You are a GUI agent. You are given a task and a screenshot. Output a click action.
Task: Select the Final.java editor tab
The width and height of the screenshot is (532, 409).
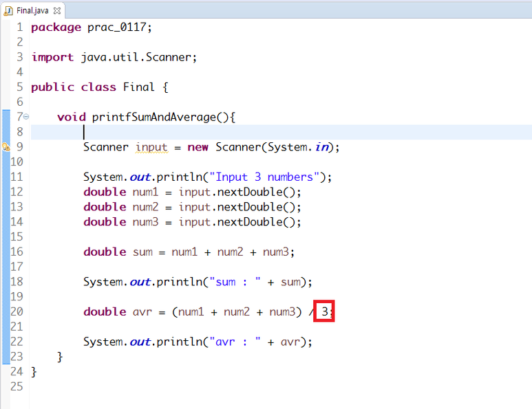click(x=32, y=10)
